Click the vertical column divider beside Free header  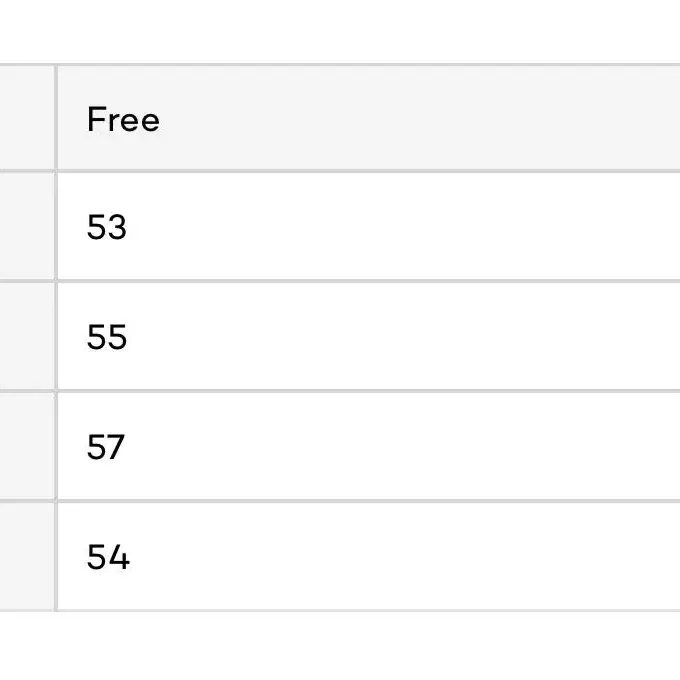coord(56,118)
